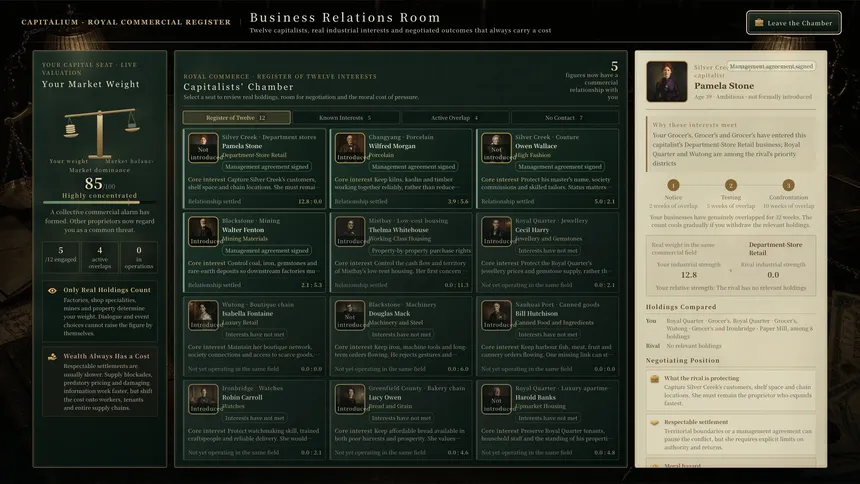Screen dimensions: 860x484
Task: Click the 0 in operations stat box
Action: tap(139, 257)
